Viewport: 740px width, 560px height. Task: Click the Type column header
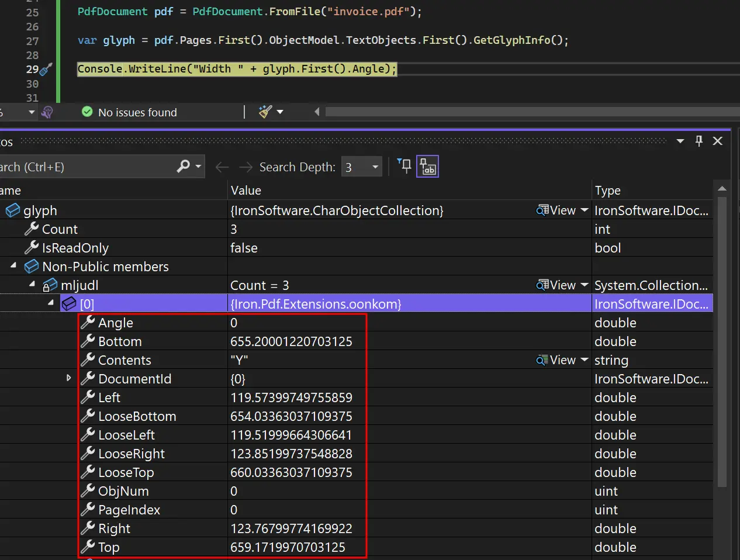(608, 191)
